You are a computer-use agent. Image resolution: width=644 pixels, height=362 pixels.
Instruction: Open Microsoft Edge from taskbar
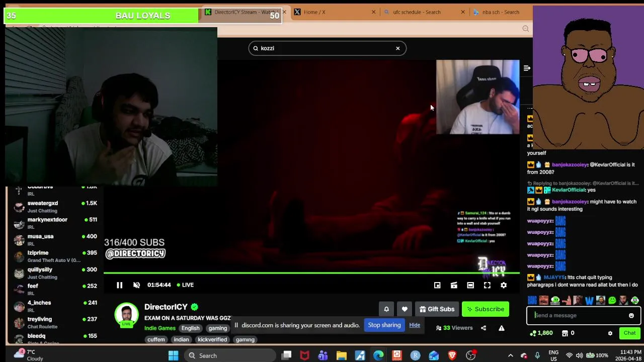(378, 355)
